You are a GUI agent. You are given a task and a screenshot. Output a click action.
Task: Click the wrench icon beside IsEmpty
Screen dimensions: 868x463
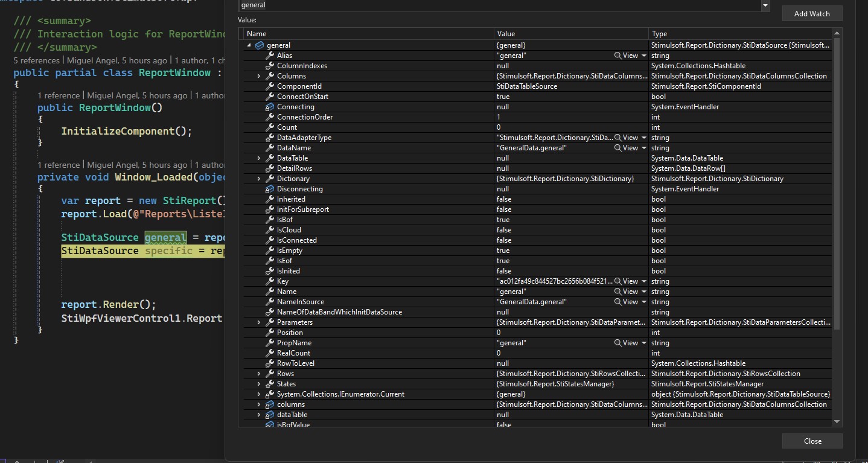pyautogui.click(x=270, y=251)
